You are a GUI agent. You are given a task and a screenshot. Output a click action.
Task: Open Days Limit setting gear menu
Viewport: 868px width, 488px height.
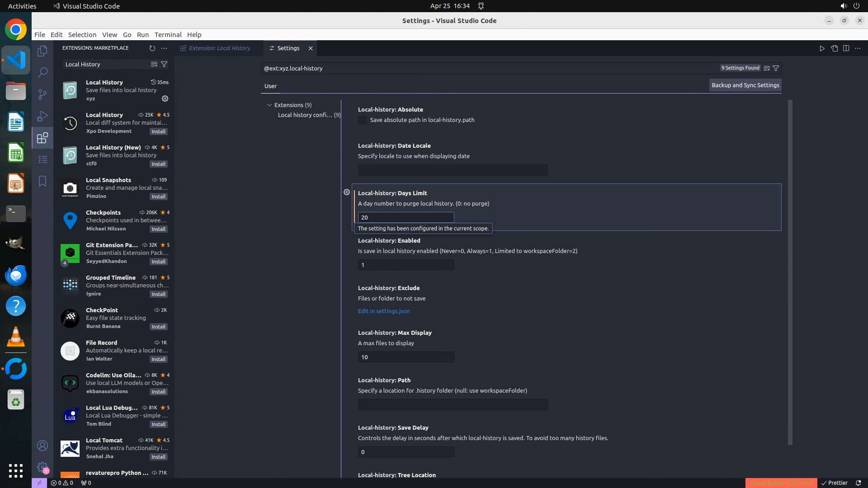[x=347, y=192]
